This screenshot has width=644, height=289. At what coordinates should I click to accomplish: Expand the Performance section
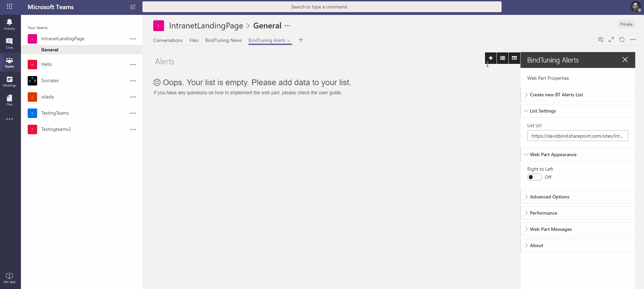[x=578, y=213]
